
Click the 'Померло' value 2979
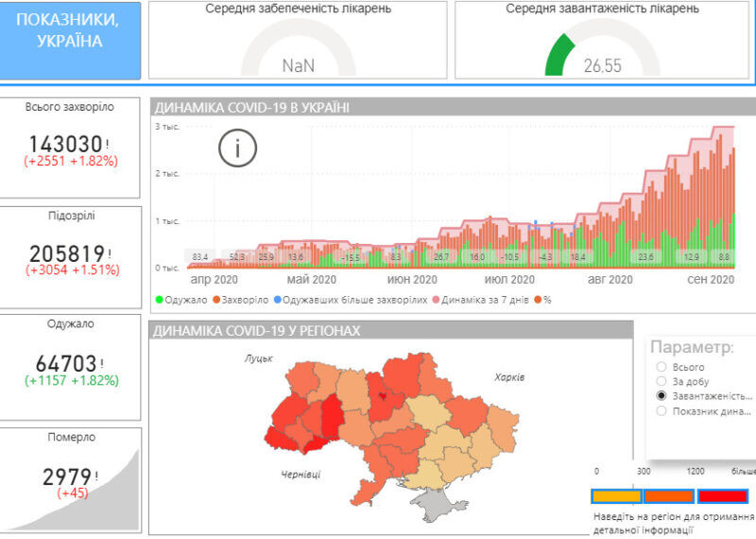pos(67,478)
